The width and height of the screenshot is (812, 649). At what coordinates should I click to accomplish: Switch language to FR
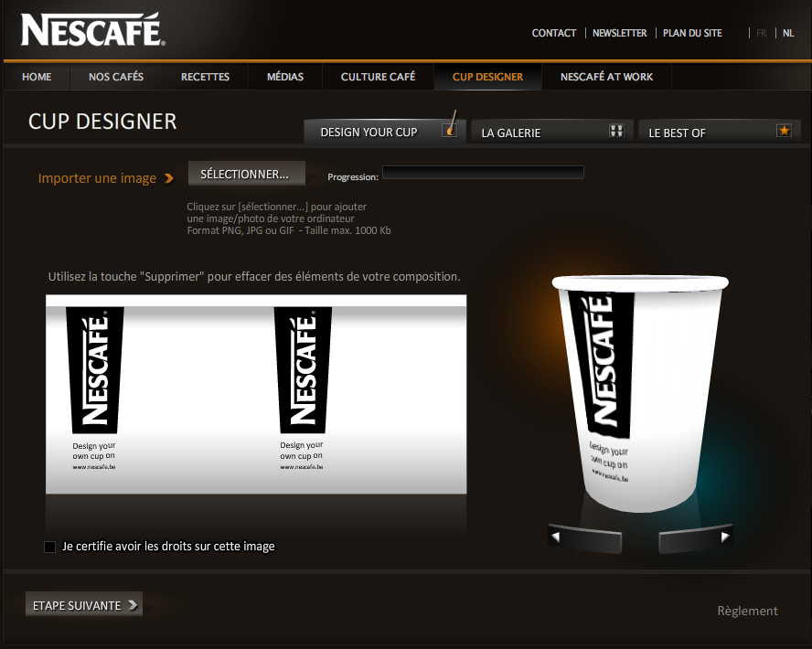click(761, 33)
